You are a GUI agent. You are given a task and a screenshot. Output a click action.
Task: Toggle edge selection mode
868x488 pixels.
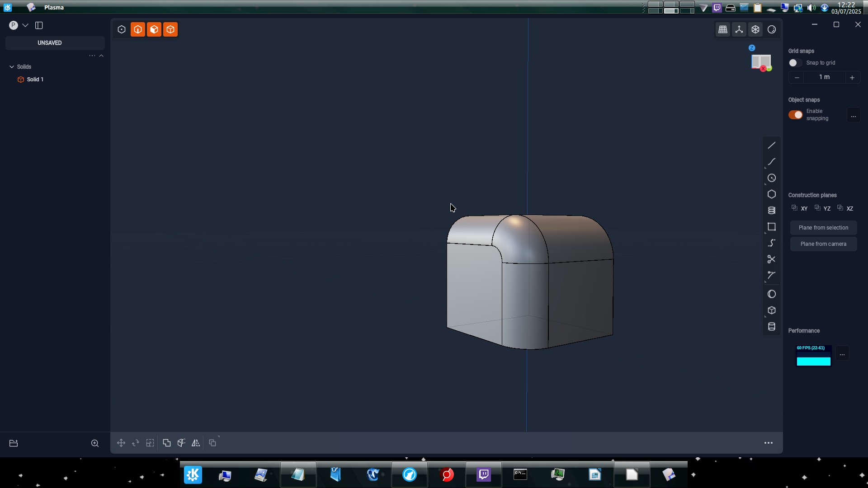pyautogui.click(x=138, y=29)
